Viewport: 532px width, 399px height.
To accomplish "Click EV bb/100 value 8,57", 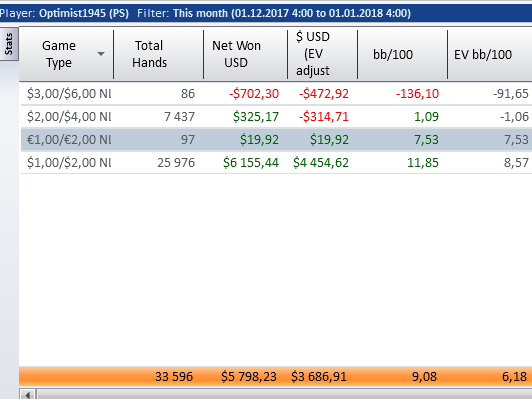I will tap(516, 163).
